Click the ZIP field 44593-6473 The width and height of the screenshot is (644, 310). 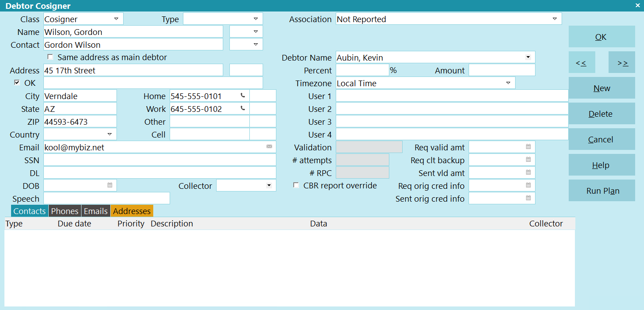coord(80,122)
